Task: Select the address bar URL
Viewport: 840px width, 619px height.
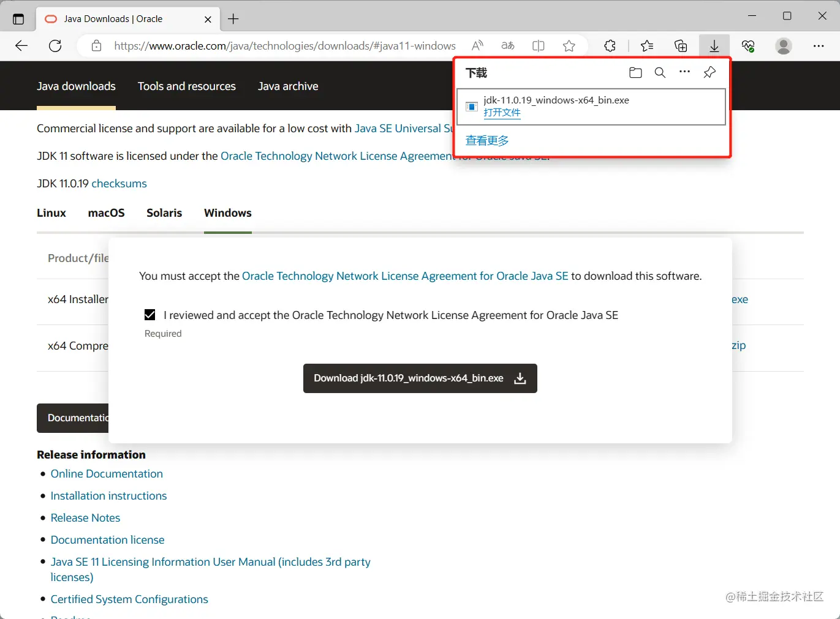Action: coord(285,46)
